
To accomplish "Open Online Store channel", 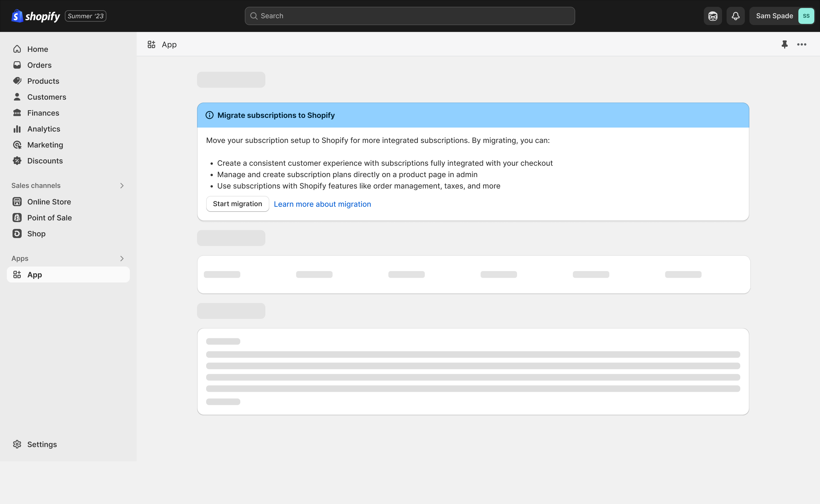I will [x=49, y=202].
